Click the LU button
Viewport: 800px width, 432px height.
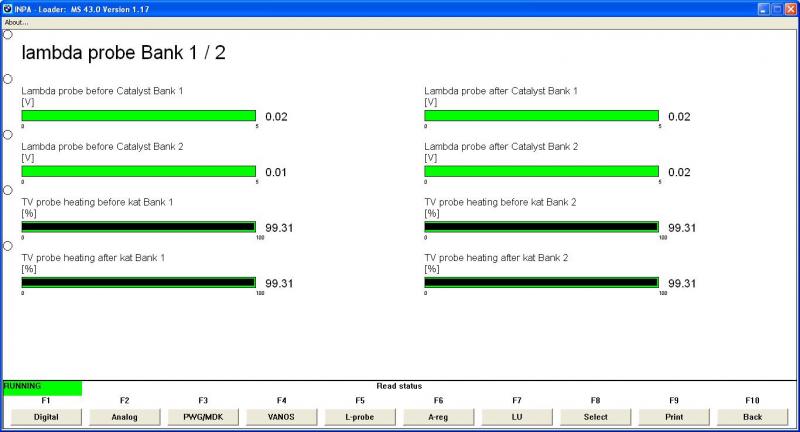[x=517, y=416]
